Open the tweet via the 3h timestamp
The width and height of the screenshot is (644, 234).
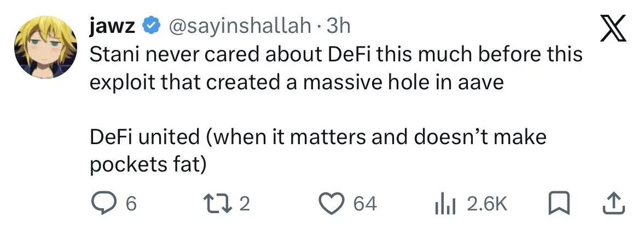pos(338,25)
